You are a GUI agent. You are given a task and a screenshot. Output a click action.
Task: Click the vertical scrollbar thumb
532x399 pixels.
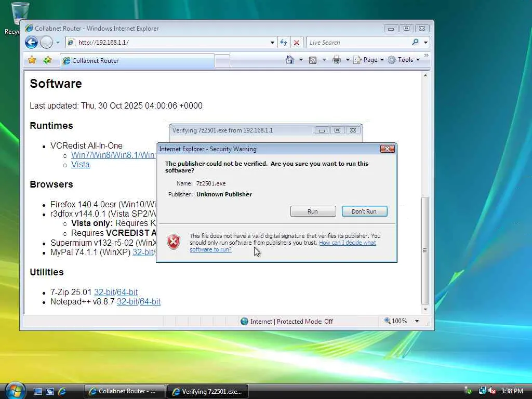tap(425, 250)
